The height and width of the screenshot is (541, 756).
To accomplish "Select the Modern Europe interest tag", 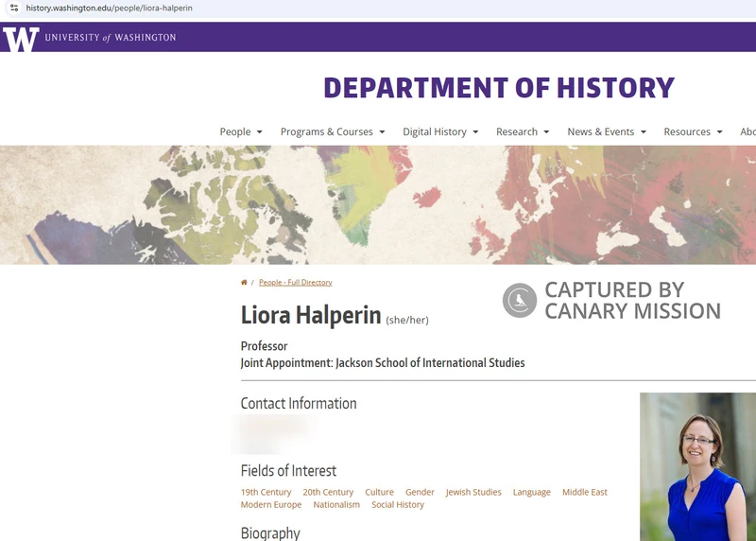I will coord(271,505).
